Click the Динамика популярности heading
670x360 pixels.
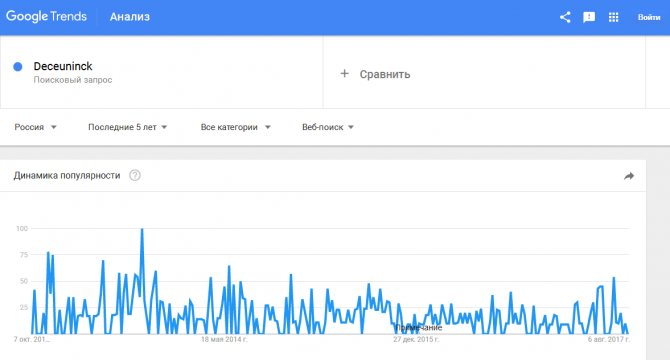(67, 176)
